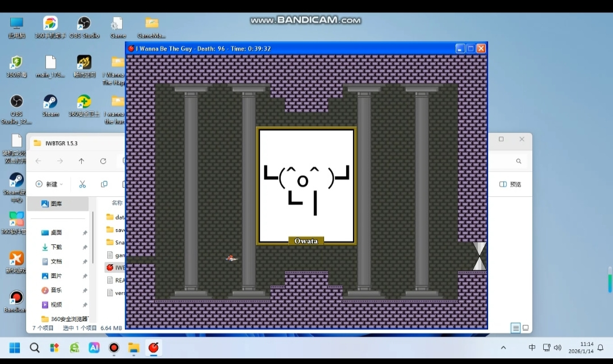Click the Explorer sidebar scrollbar
Viewport: 613px width, 364px height.
point(93,238)
